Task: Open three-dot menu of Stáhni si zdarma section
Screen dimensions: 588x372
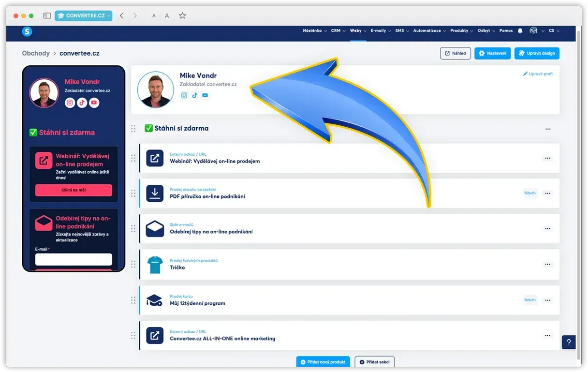Action: 548,129
